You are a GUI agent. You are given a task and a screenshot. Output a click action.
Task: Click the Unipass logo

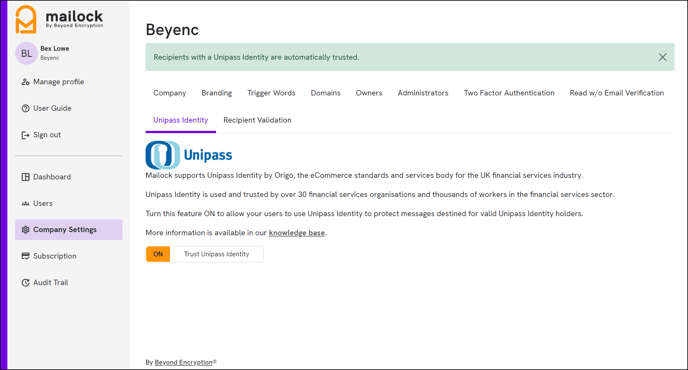(189, 155)
